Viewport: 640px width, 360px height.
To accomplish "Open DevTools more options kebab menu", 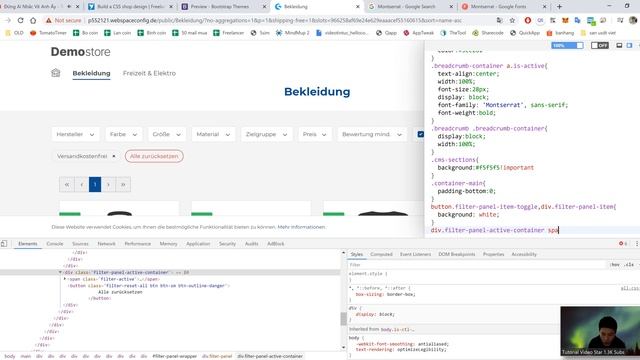I will (x=636, y=244).
